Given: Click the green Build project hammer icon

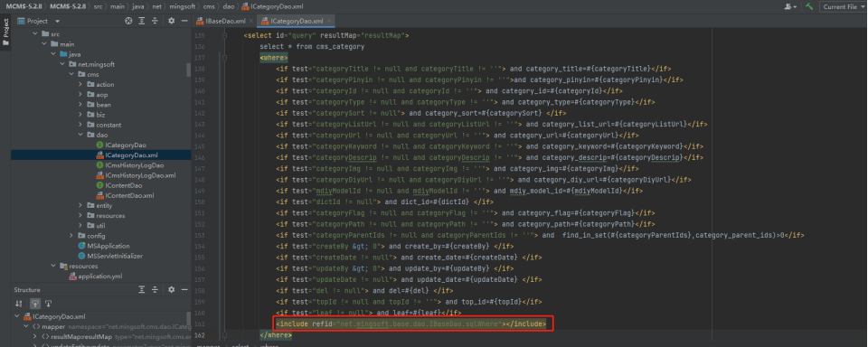Looking at the screenshot, I should [x=808, y=6].
